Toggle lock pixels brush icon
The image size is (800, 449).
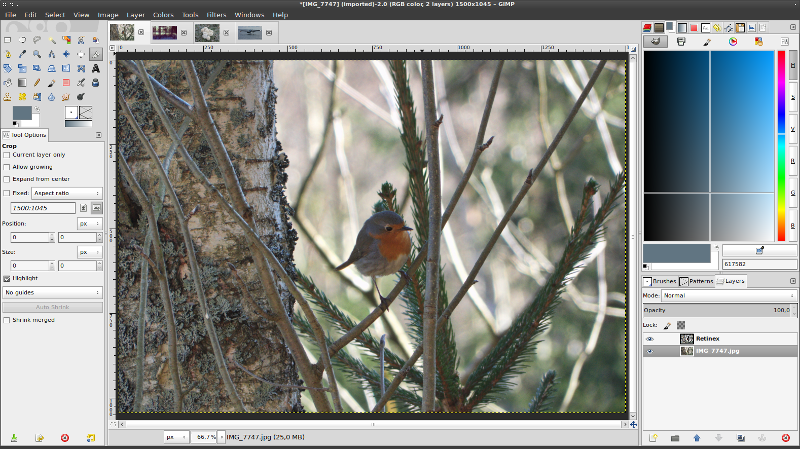pyautogui.click(x=667, y=325)
